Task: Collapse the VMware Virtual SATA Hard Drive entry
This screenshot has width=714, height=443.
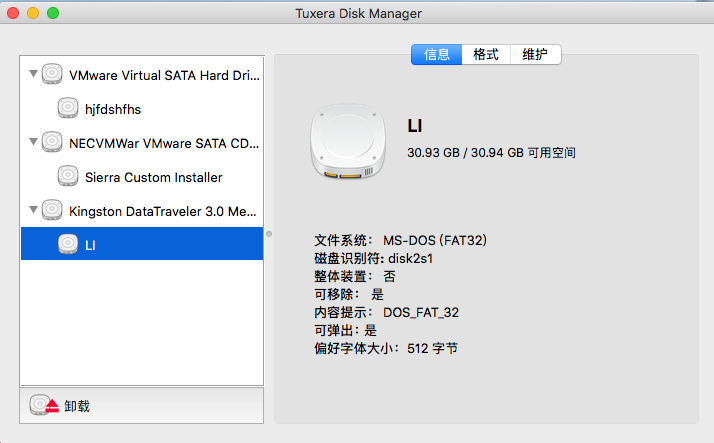Action: [33, 73]
